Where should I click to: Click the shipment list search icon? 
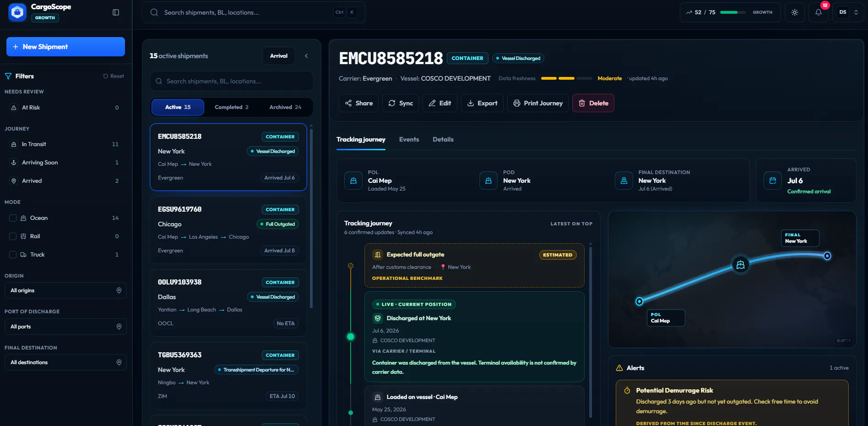159,81
